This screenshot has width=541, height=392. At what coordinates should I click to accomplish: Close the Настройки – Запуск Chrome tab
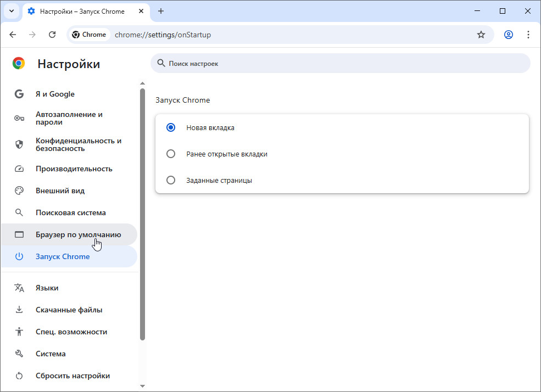click(x=141, y=11)
